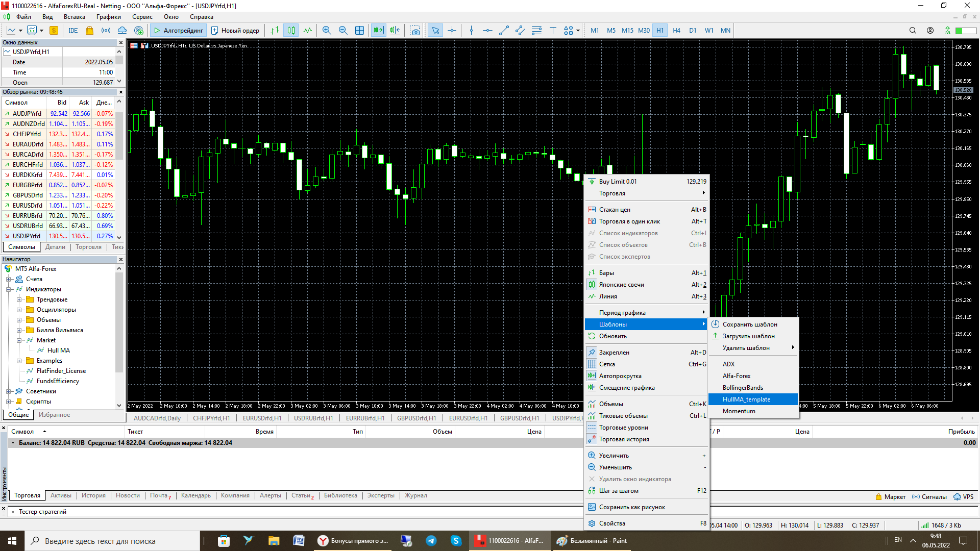Open the IDE MetaEditor button
980x551 pixels.
click(73, 31)
